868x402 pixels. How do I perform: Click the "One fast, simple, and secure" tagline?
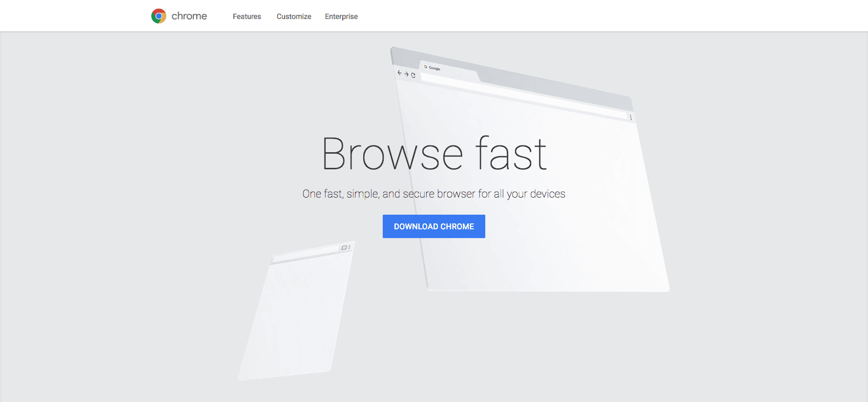pyautogui.click(x=434, y=194)
